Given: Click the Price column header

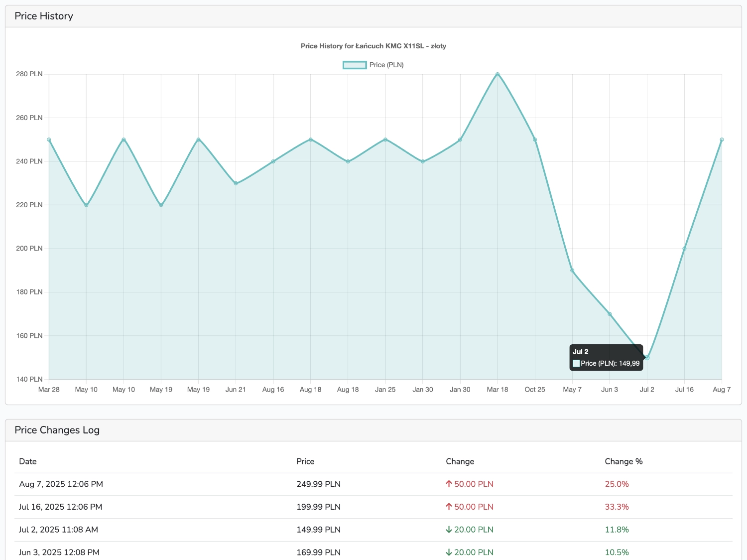Looking at the screenshot, I should tap(305, 461).
